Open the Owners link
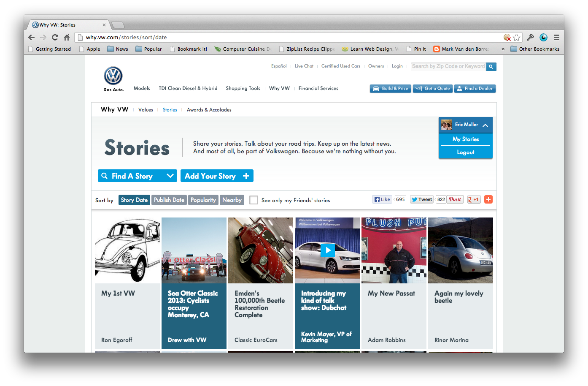The width and height of the screenshot is (588, 386). click(376, 66)
